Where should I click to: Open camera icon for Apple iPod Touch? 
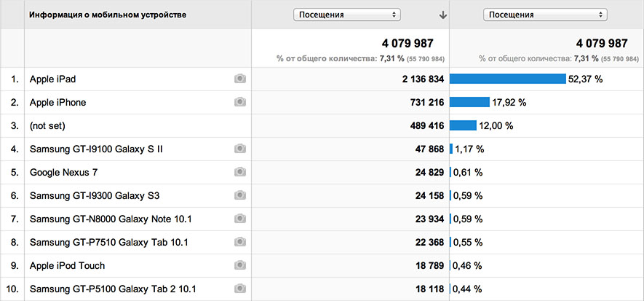tap(240, 265)
